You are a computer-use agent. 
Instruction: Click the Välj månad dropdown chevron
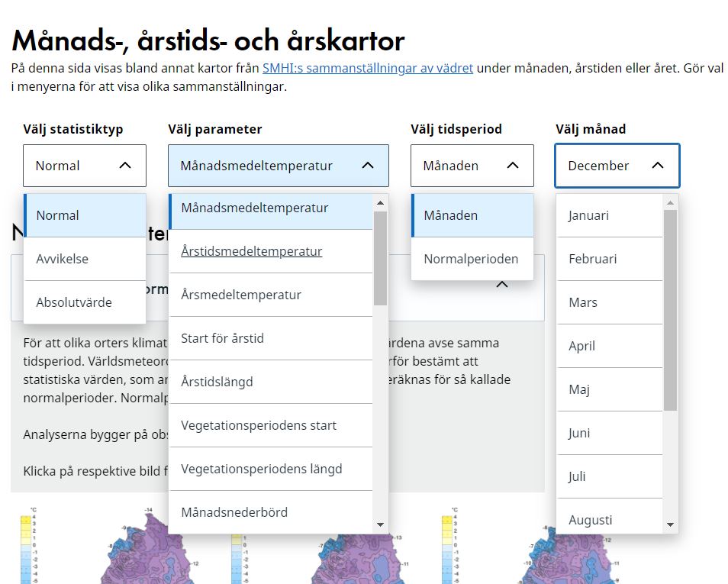[x=657, y=166]
